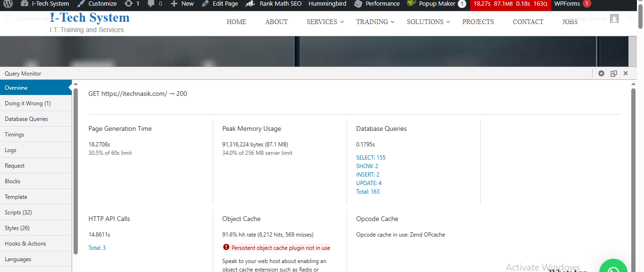Click the persistent object cache warning icon

(226, 247)
